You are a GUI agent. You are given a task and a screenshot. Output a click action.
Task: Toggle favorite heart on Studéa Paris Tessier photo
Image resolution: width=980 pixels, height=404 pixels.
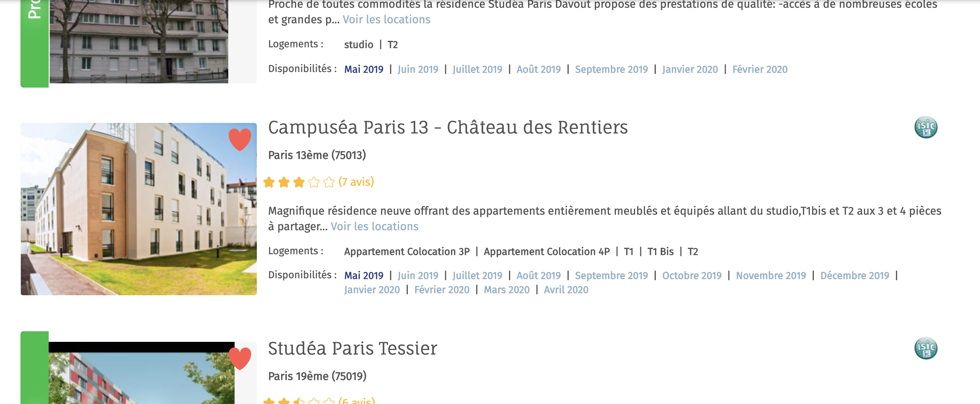pos(240,358)
